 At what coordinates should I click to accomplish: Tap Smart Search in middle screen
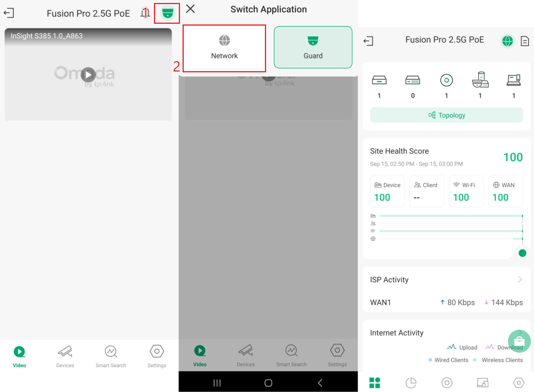click(x=291, y=355)
